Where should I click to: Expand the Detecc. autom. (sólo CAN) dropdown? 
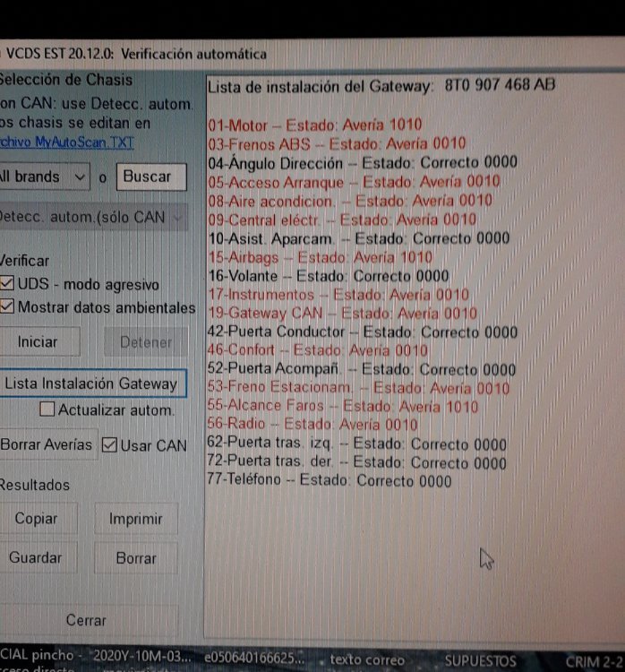point(93,218)
